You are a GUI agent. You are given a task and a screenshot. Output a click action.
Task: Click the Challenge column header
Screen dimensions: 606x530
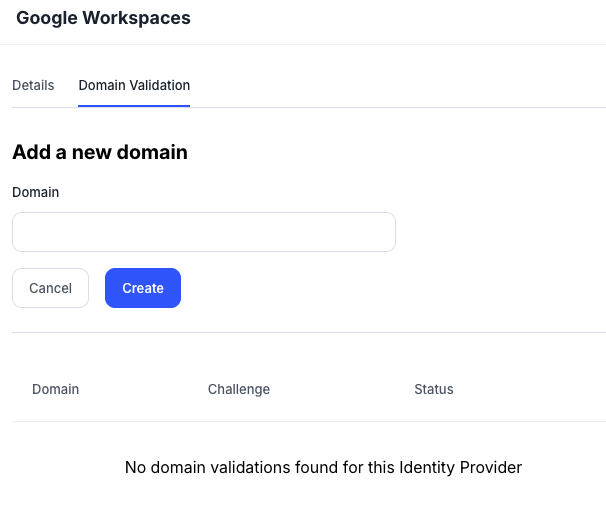239,389
